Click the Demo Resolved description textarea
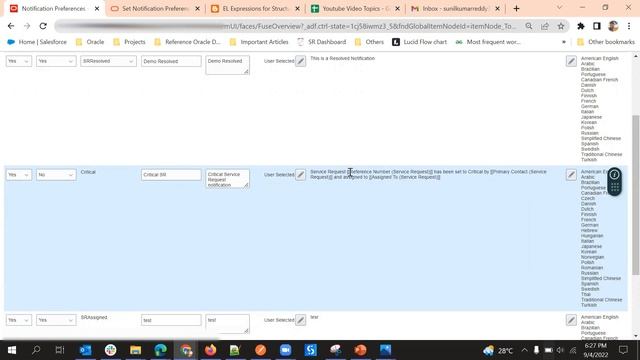Image resolution: width=640 pixels, height=360 pixels. [x=227, y=65]
